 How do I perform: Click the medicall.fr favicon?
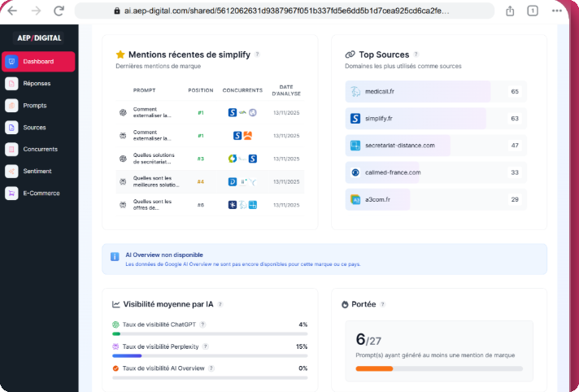click(355, 91)
